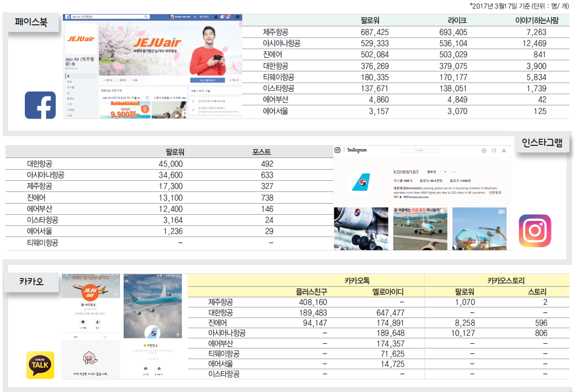Click the value 10,127

pyautogui.click(x=463, y=333)
